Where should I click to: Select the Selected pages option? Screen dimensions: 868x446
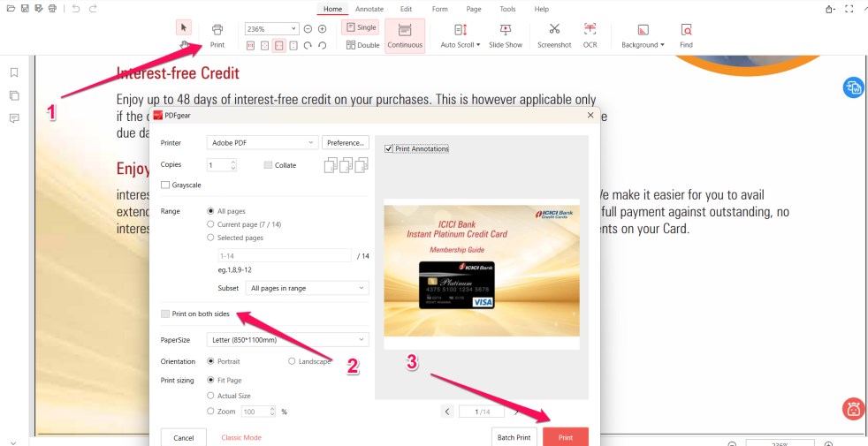pos(210,238)
